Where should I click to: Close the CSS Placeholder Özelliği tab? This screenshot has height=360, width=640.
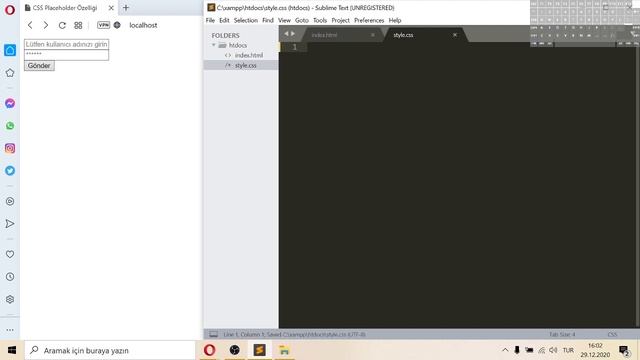pos(111,8)
